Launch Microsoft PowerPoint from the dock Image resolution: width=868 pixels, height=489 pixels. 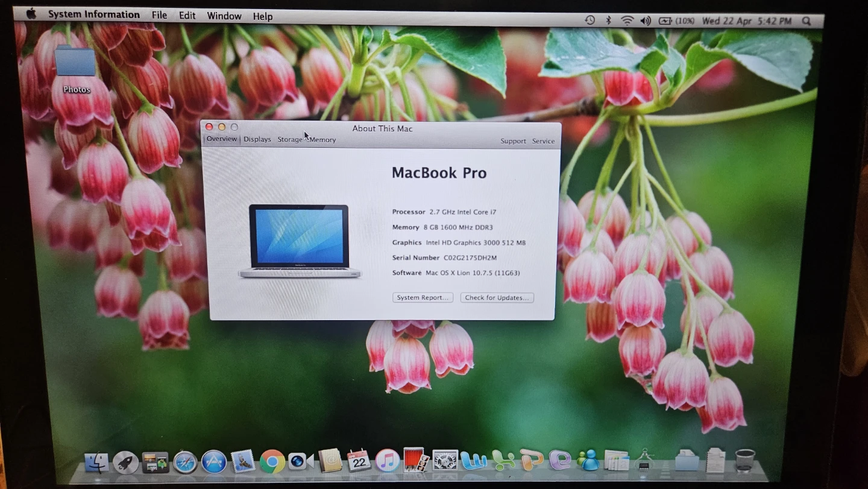(532, 461)
